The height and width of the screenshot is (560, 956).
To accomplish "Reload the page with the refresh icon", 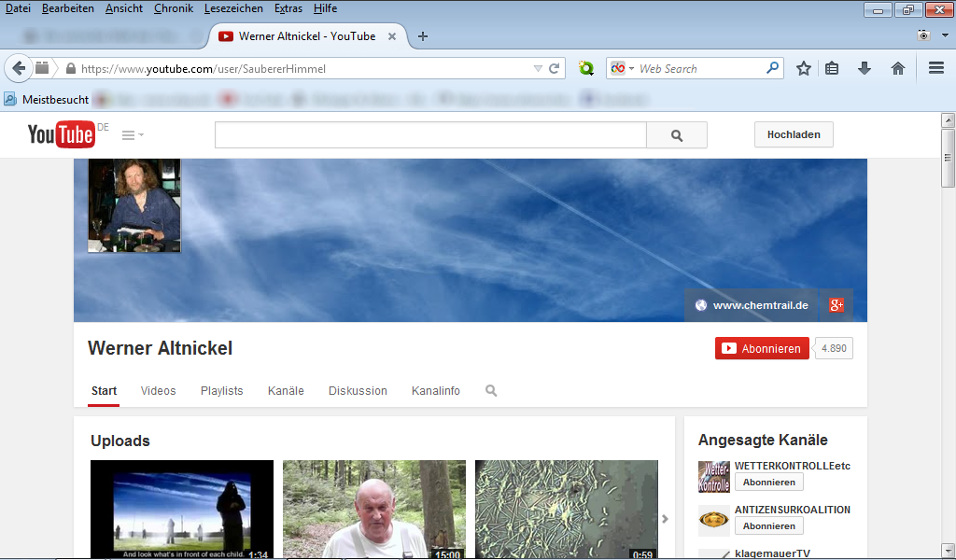I will [555, 69].
